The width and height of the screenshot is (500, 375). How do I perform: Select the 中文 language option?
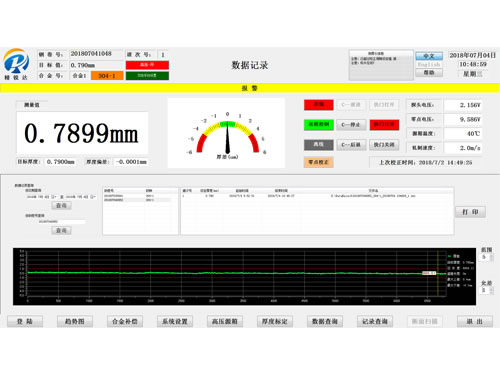(429, 56)
